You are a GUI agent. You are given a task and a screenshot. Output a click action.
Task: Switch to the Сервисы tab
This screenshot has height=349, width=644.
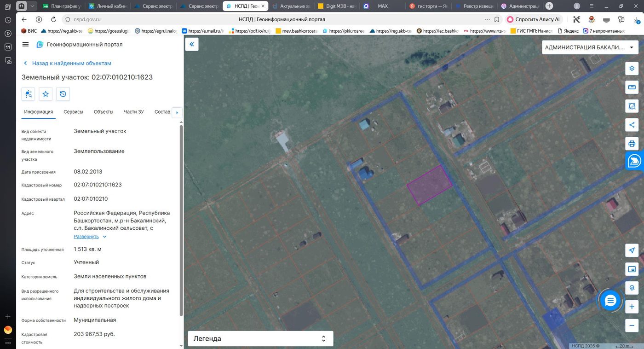(73, 112)
